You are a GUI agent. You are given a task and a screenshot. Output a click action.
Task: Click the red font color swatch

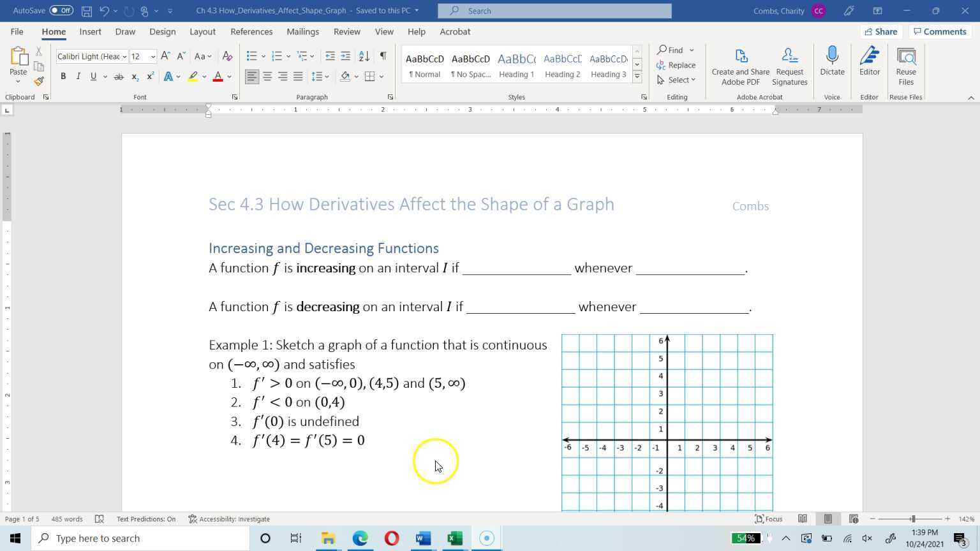(x=218, y=77)
